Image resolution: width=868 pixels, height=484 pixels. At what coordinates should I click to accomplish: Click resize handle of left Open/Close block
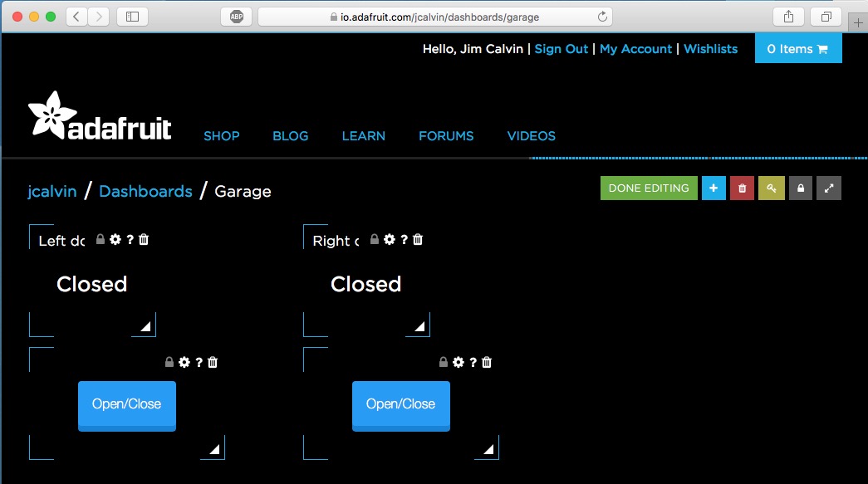214,449
